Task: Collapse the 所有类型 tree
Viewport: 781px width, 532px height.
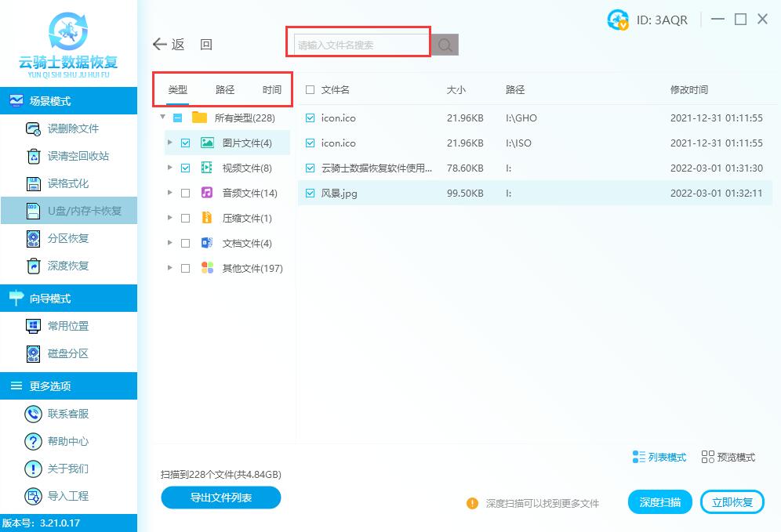Action: pos(162,118)
